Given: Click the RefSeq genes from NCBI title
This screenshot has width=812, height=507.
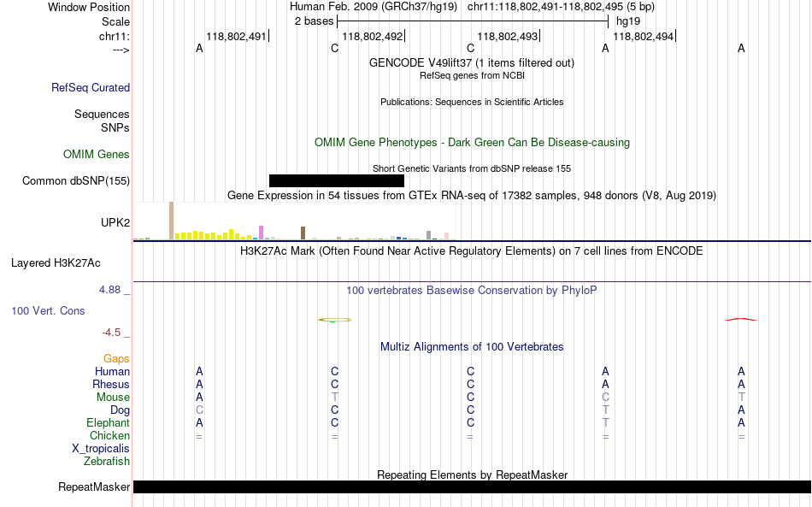Looking at the screenshot, I should [473, 75].
